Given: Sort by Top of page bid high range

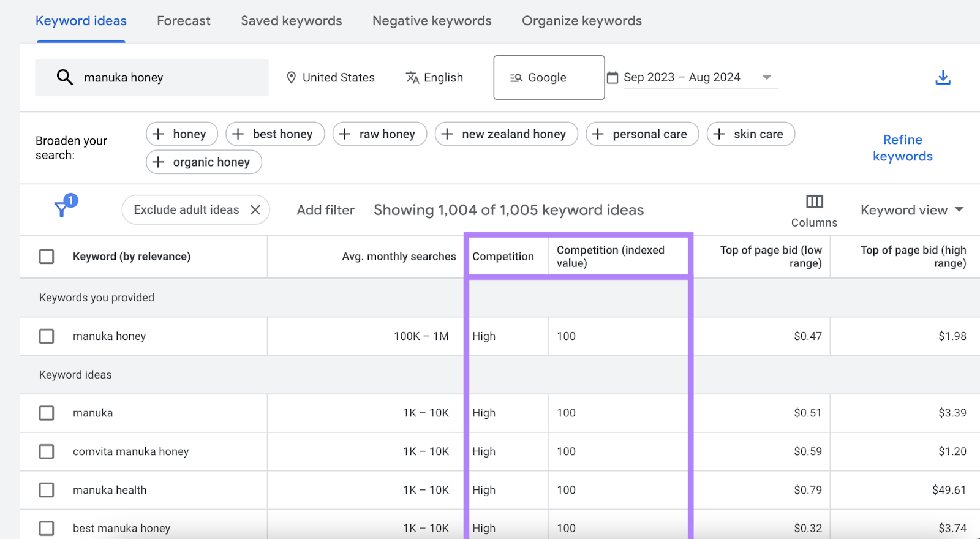Looking at the screenshot, I should pos(913,257).
